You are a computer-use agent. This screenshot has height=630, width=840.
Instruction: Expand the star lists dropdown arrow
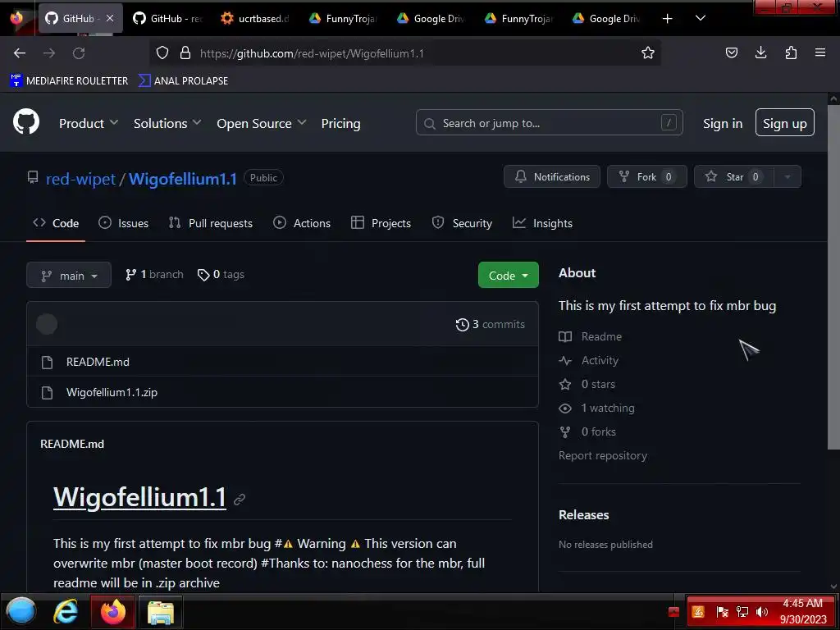pos(787,177)
